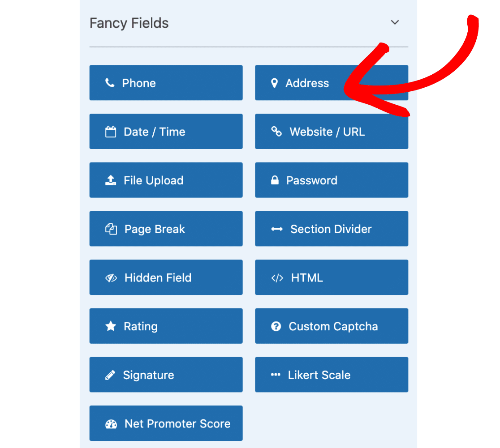Image resolution: width=500 pixels, height=448 pixels.
Task: Collapse the Fancy Fields section
Action: pos(395,22)
